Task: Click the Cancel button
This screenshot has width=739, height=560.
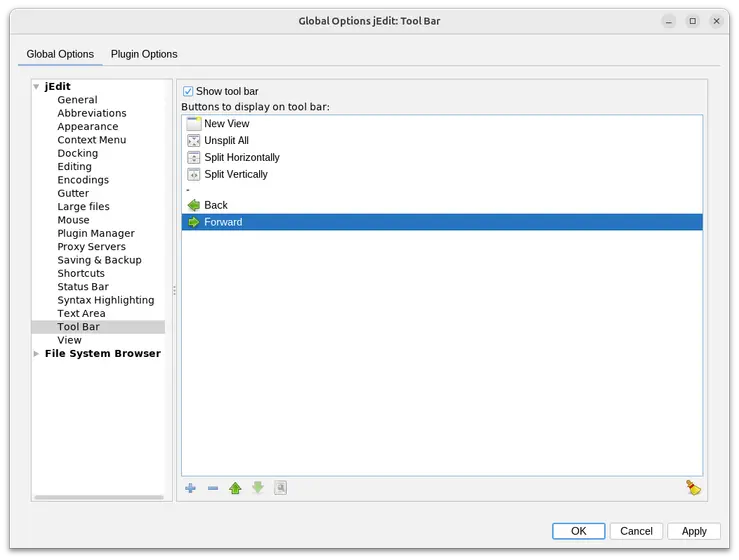Action: point(636,531)
